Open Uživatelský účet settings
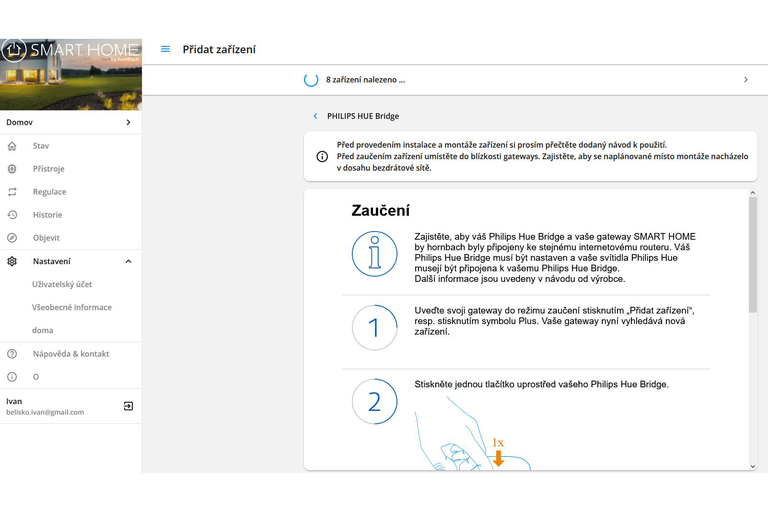Screen dimensions: 768x512 coord(62,285)
